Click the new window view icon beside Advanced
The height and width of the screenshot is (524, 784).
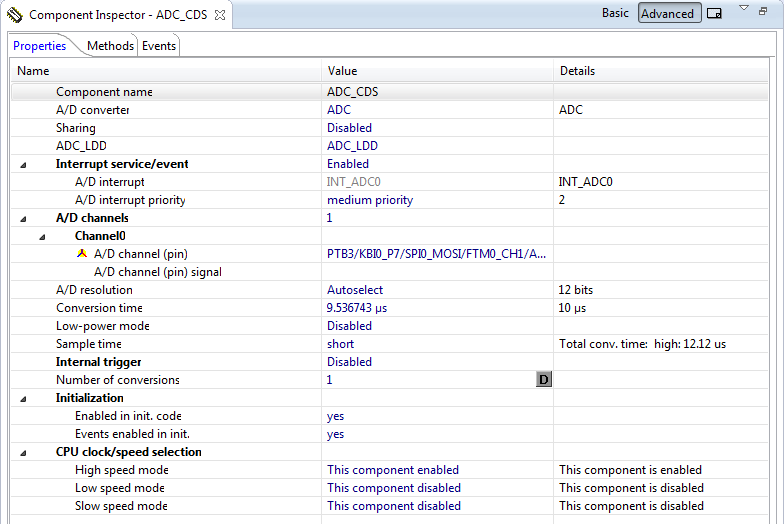(x=714, y=14)
